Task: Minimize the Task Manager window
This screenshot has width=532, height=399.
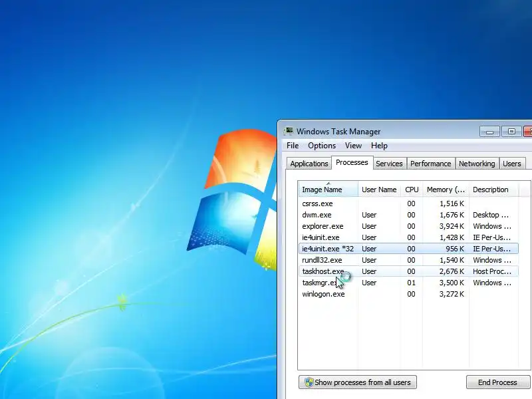Action: coord(489,131)
